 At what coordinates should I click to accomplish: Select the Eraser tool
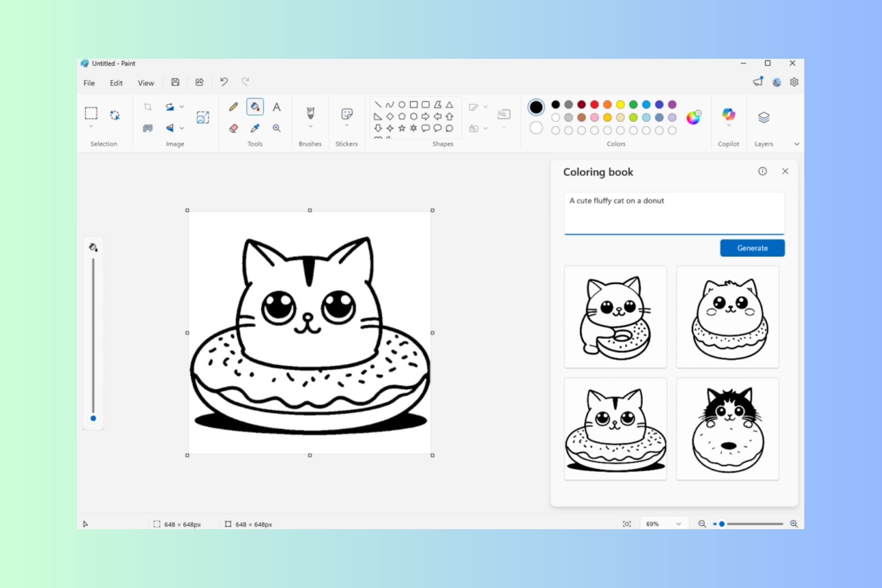(233, 128)
